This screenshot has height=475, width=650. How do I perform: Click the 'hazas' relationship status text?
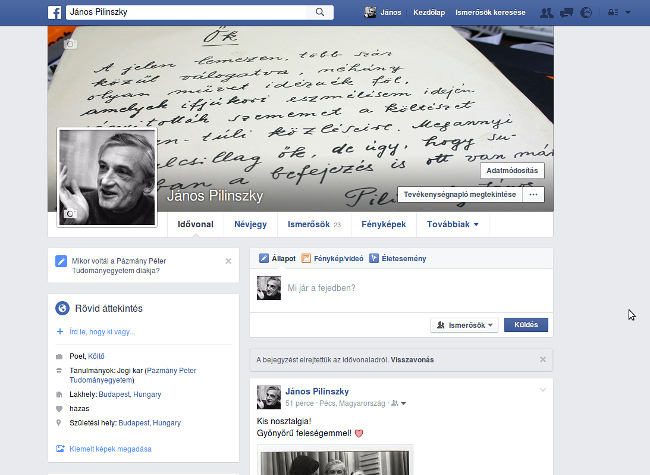coord(79,409)
